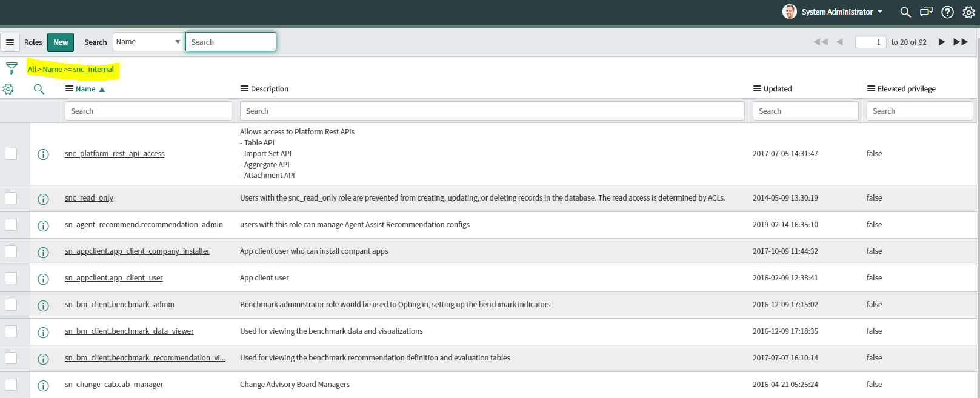Open the search field Name dropdown
This screenshot has width=980, height=398.
(148, 42)
